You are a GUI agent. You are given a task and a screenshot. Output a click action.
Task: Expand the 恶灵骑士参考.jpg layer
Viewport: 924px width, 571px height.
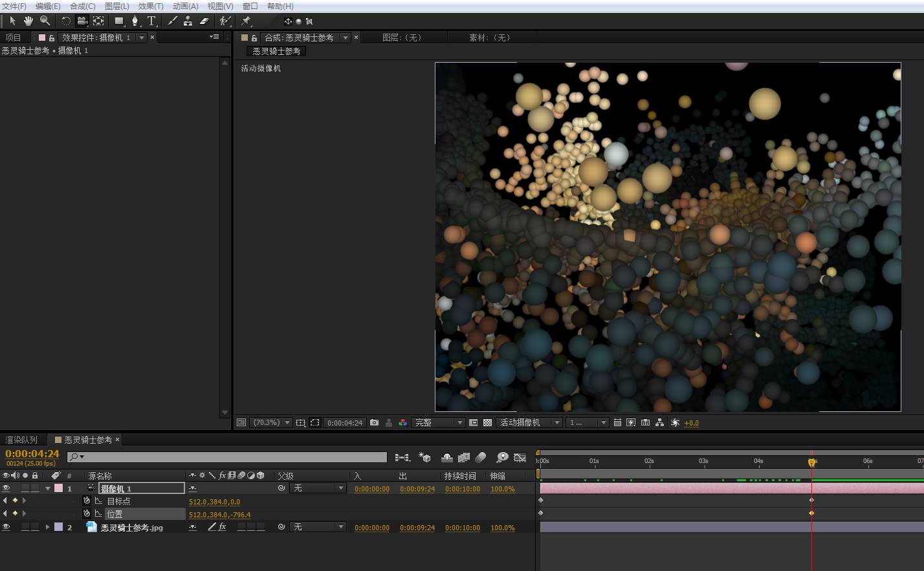pos(47,527)
